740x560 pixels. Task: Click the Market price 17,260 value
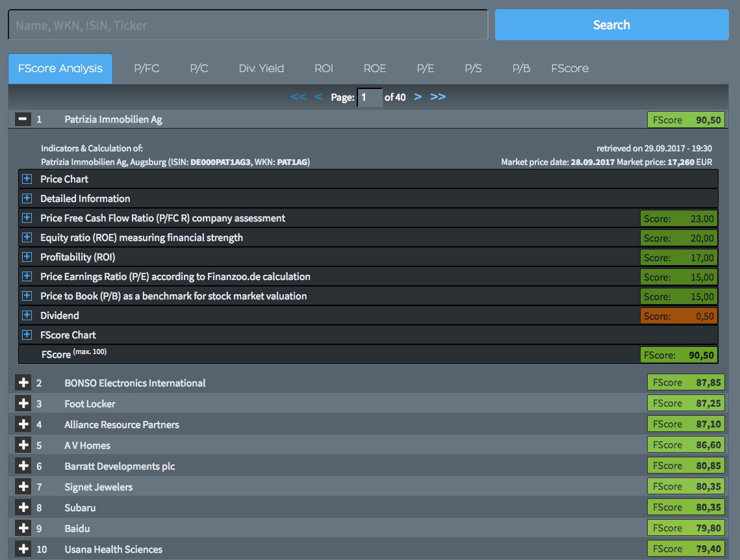click(680, 162)
